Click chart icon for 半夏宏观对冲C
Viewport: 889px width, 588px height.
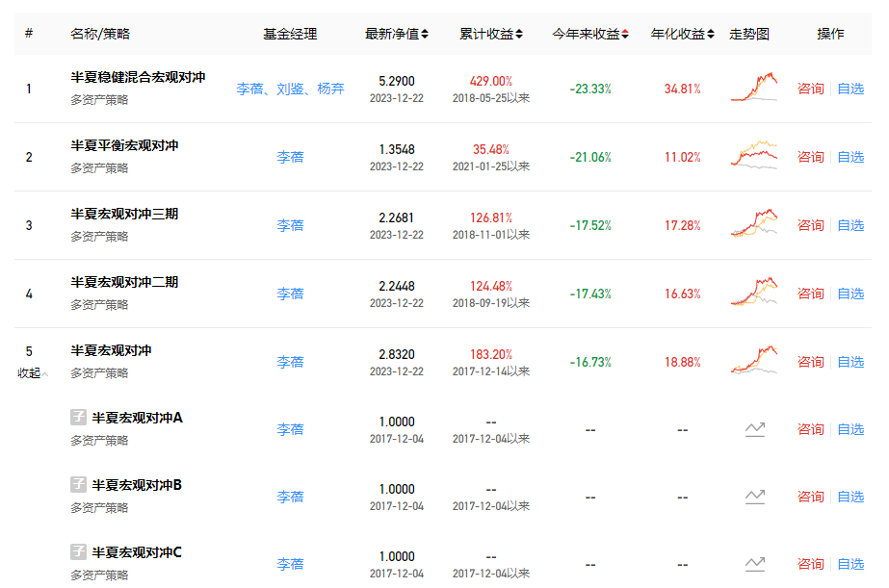[x=754, y=564]
